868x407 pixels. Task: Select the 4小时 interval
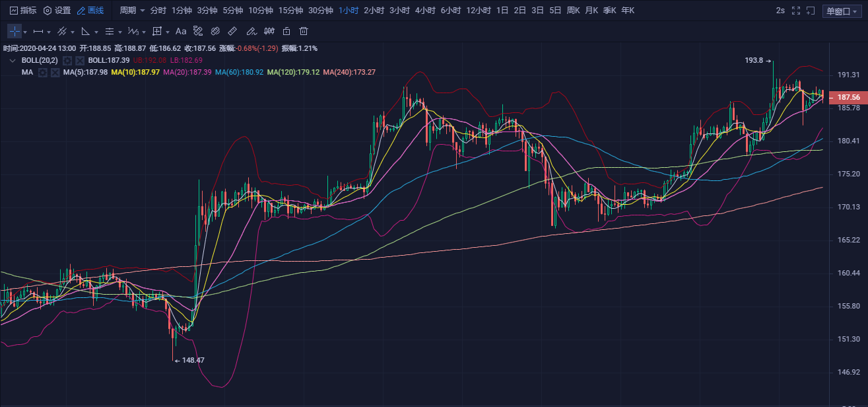click(x=426, y=11)
